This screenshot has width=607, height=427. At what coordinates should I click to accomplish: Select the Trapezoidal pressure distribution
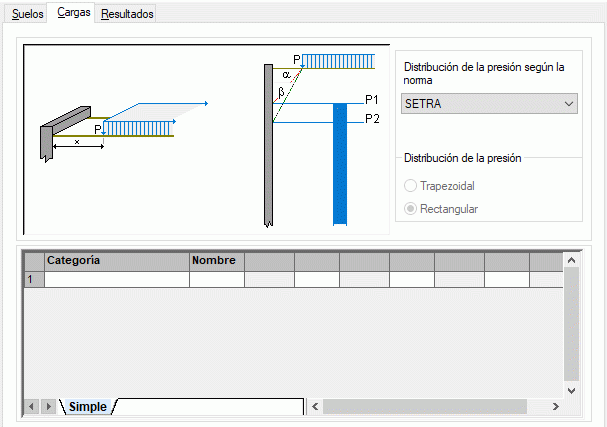[x=439, y=186]
